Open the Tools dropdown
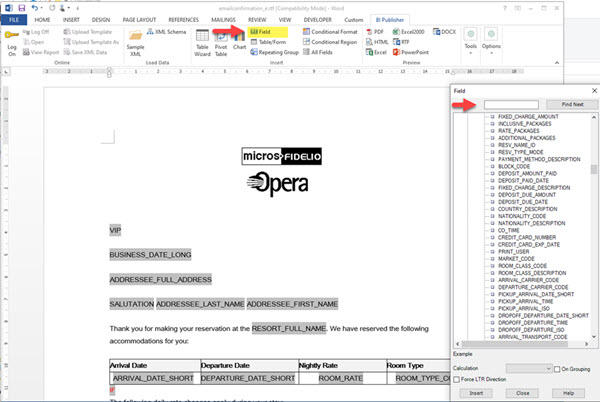Viewport: 600px width, 402px height. tap(471, 41)
